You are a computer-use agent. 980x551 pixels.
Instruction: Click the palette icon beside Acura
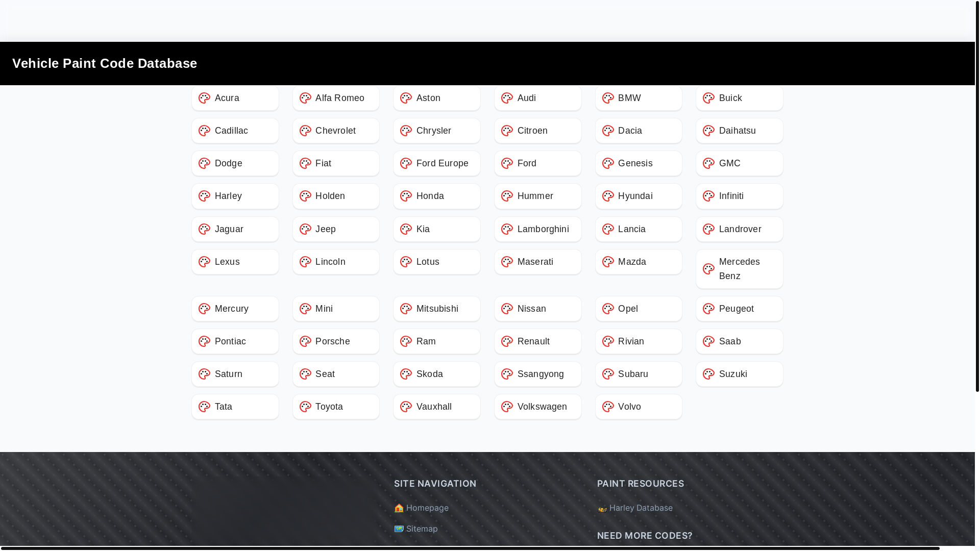204,98
